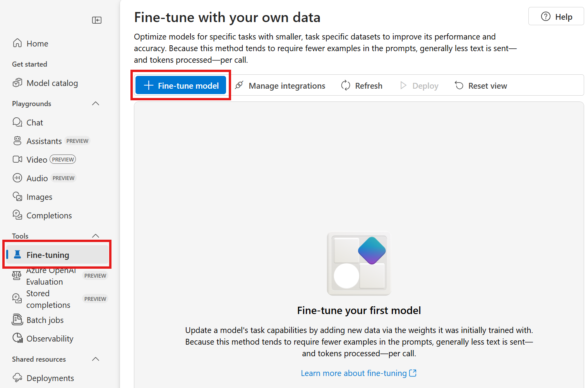Viewport: 588px width, 388px height.
Task: Open Model catalog from sidebar icon
Action: coord(17,83)
